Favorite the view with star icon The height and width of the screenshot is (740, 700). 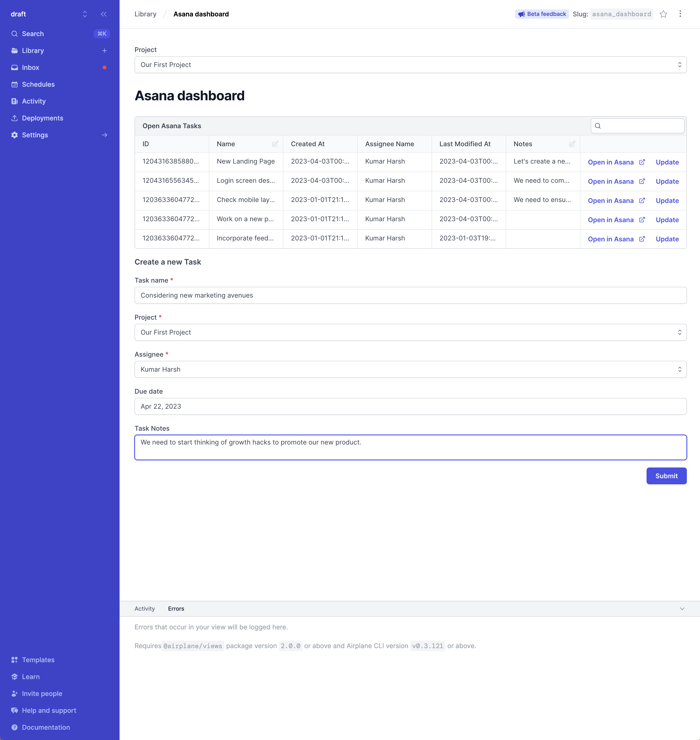663,14
